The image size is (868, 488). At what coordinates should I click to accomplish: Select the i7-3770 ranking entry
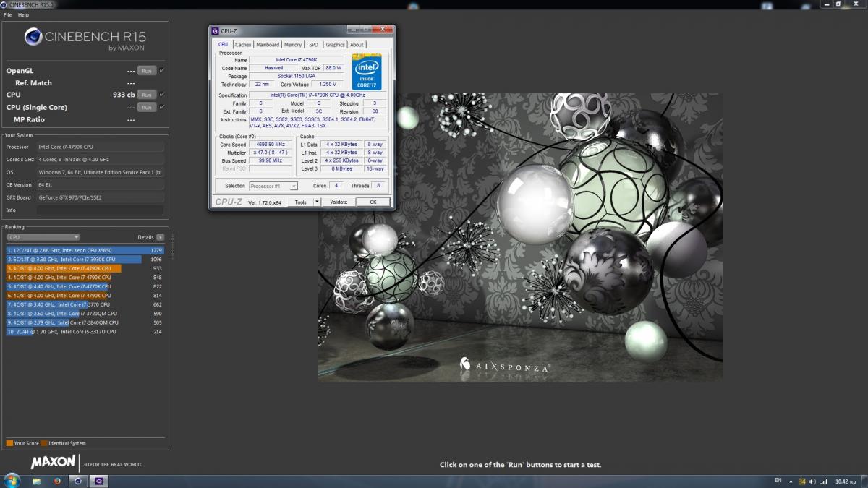point(85,304)
